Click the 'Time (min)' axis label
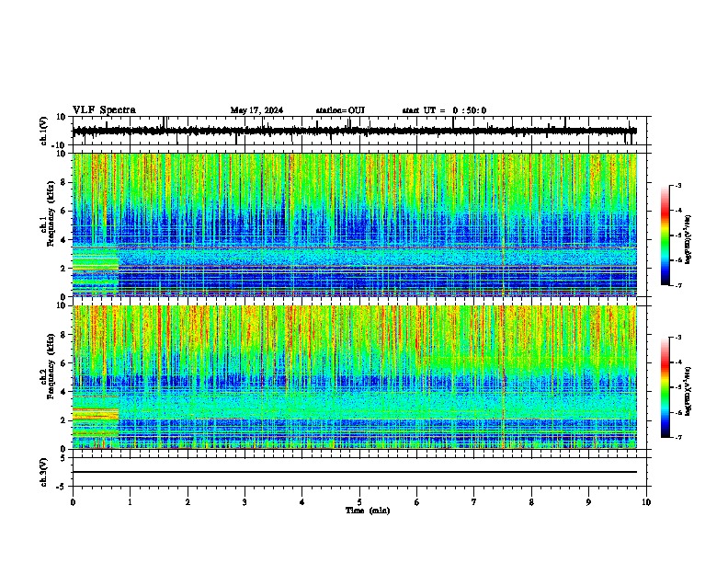Image resolution: width=728 pixels, height=563 pixels. click(368, 511)
